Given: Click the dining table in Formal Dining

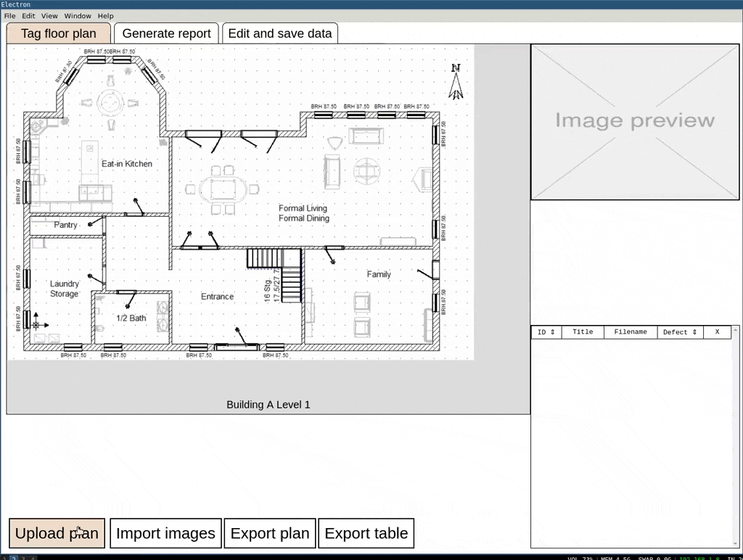Looking at the screenshot, I should point(222,189).
